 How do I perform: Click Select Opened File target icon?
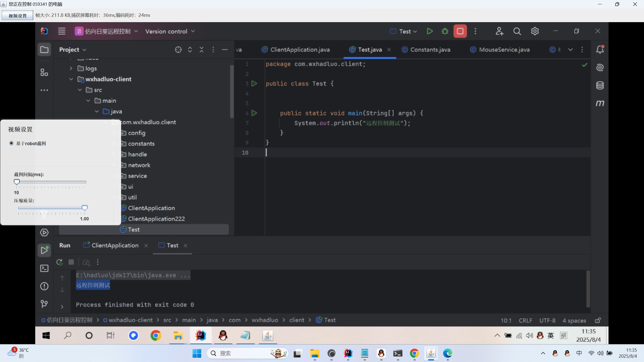pyautogui.click(x=178, y=50)
